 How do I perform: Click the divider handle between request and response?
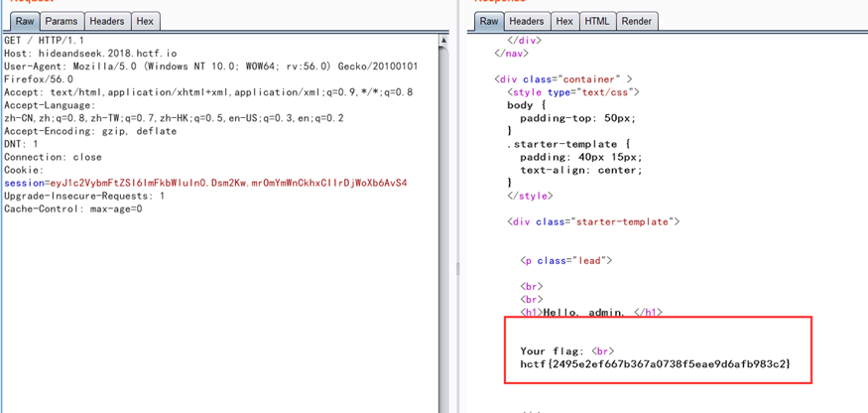457,269
